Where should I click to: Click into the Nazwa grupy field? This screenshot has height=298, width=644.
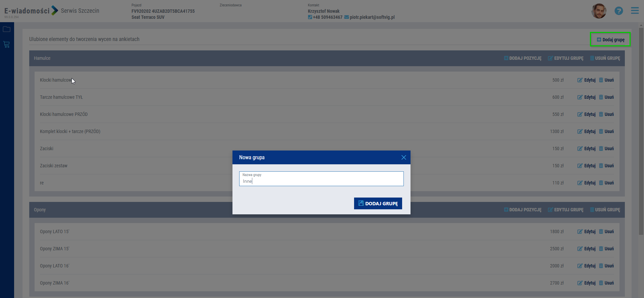coord(321,181)
